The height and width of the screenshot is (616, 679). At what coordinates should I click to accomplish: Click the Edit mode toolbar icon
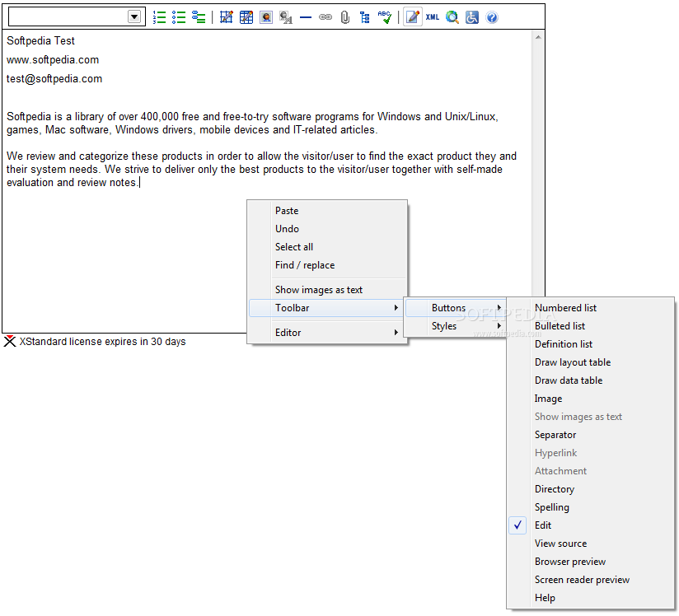pos(413,17)
